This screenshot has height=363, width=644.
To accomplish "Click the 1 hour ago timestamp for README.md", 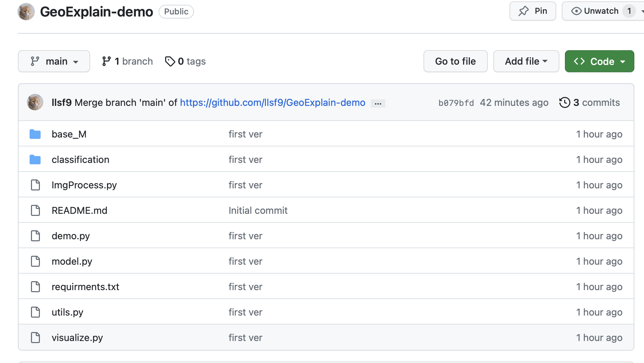I will click(599, 210).
